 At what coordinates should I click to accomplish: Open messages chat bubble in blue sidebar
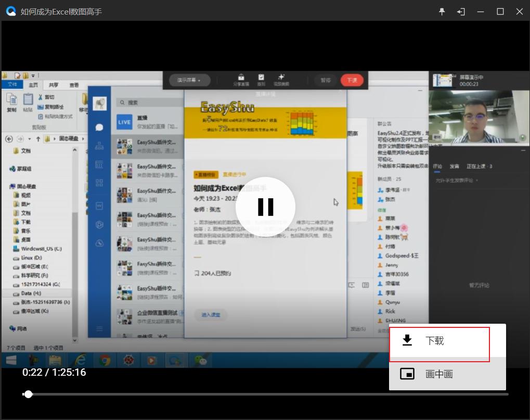(99, 127)
